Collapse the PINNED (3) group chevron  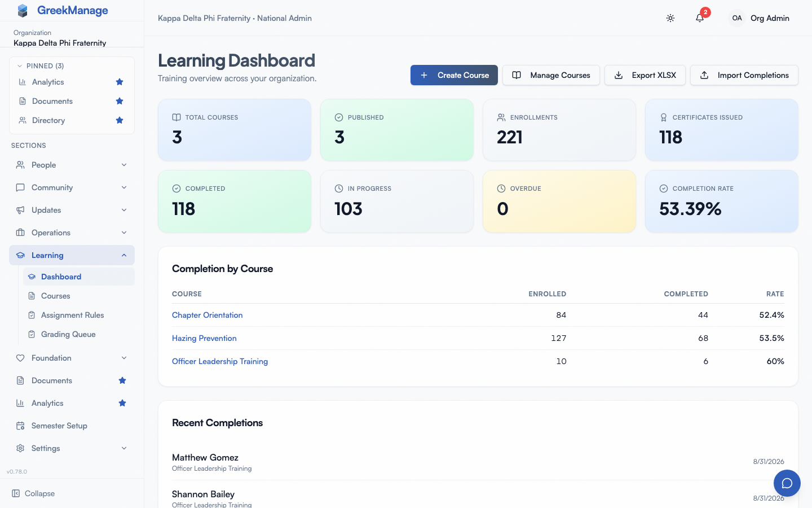tap(20, 66)
